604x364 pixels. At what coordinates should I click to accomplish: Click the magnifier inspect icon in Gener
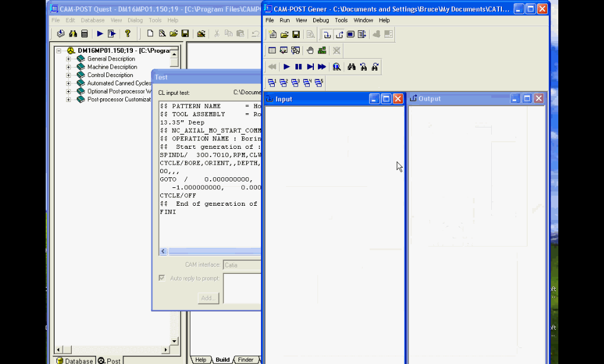tap(336, 66)
